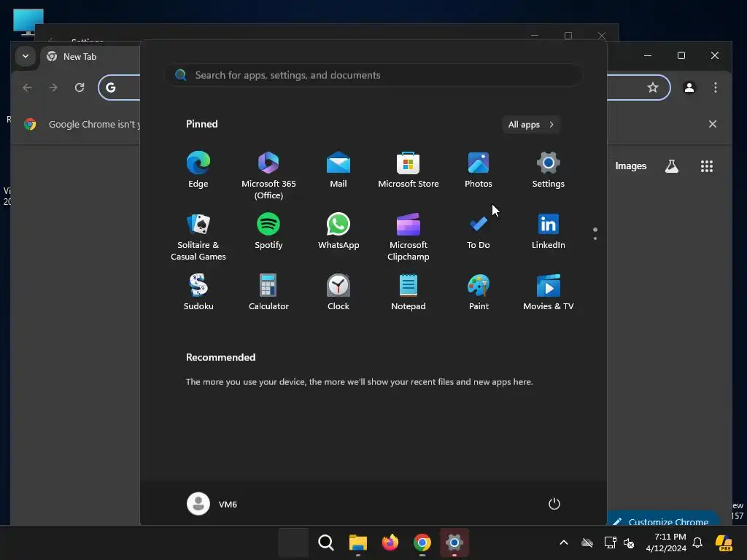The image size is (747, 560).
Task: Go back in Chrome
Action: click(27, 87)
